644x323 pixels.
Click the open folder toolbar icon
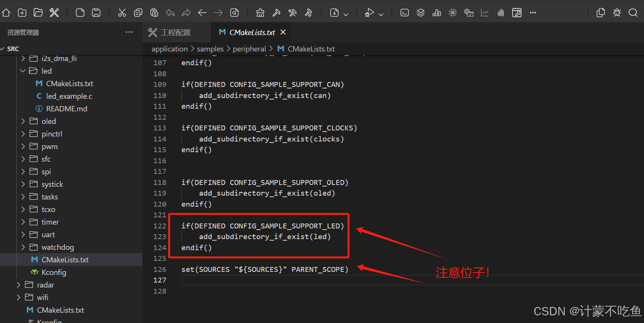pyautogui.click(x=38, y=13)
